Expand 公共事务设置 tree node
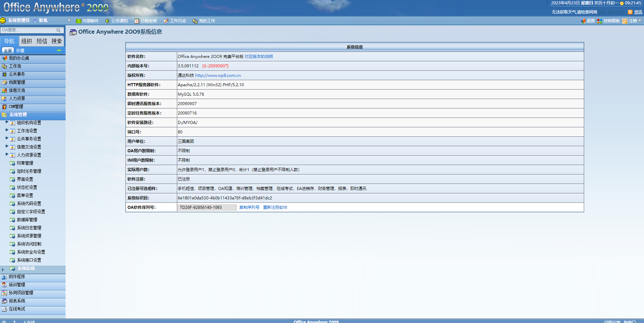Image resolution: width=644 pixels, height=323 pixels. 7,138
